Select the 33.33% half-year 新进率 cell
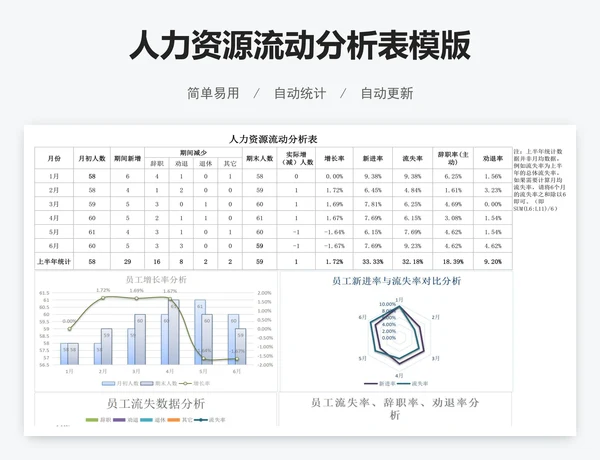The height and width of the screenshot is (460, 600). point(373,262)
